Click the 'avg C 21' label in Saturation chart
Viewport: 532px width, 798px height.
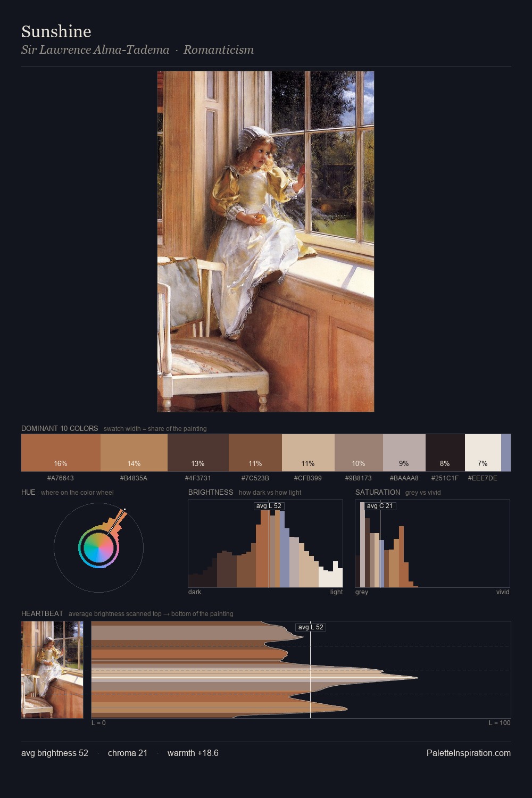380,506
